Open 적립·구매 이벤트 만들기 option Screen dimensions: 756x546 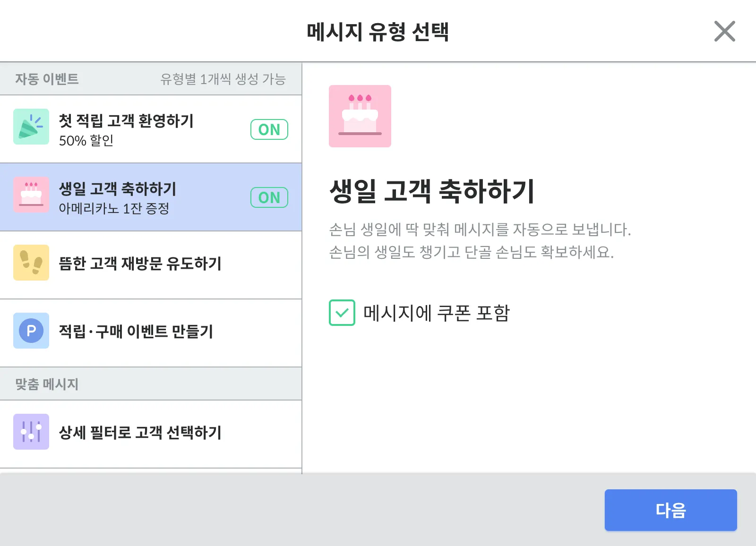pyautogui.click(x=136, y=332)
